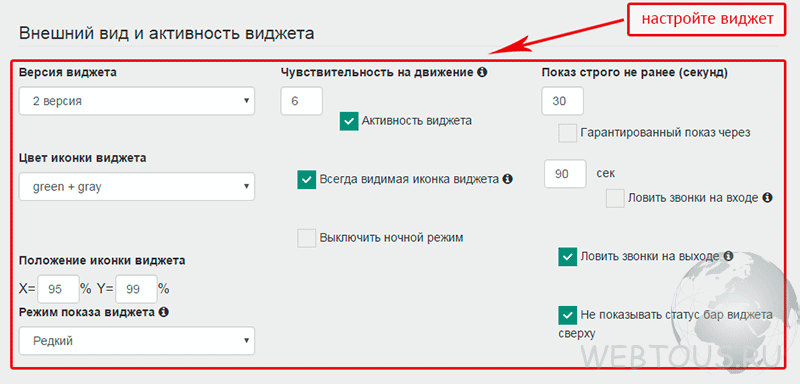Enable Ловить звонки на входе checkbox
Screen dimensions: 800x384
click(615, 198)
